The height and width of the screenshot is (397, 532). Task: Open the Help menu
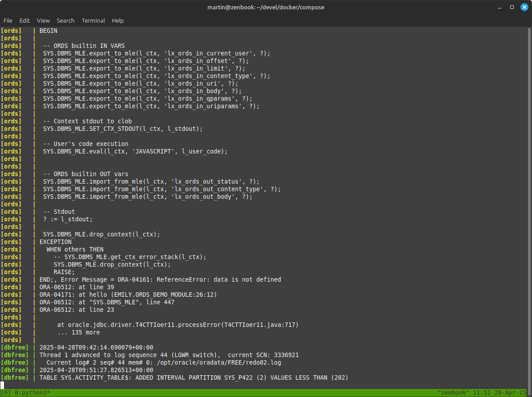tap(118, 20)
